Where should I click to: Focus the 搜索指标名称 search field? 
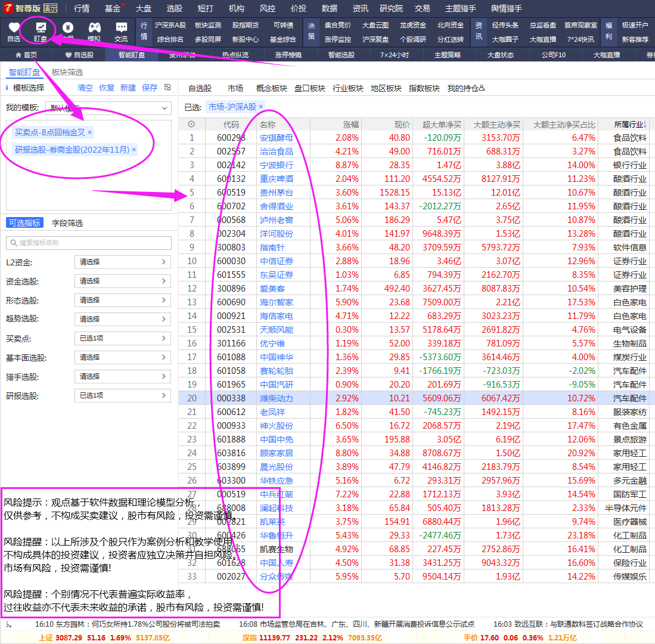89,243
